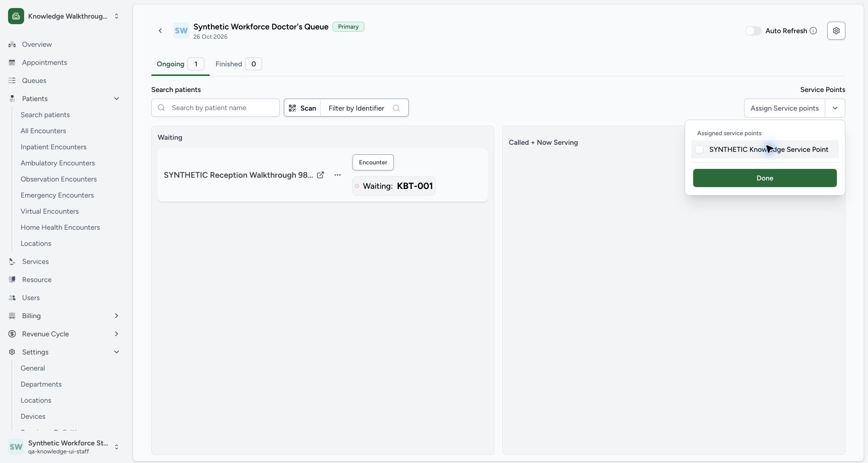Click the Filter by Identifier search icon
Screen dimensions: 868x463
(396, 108)
